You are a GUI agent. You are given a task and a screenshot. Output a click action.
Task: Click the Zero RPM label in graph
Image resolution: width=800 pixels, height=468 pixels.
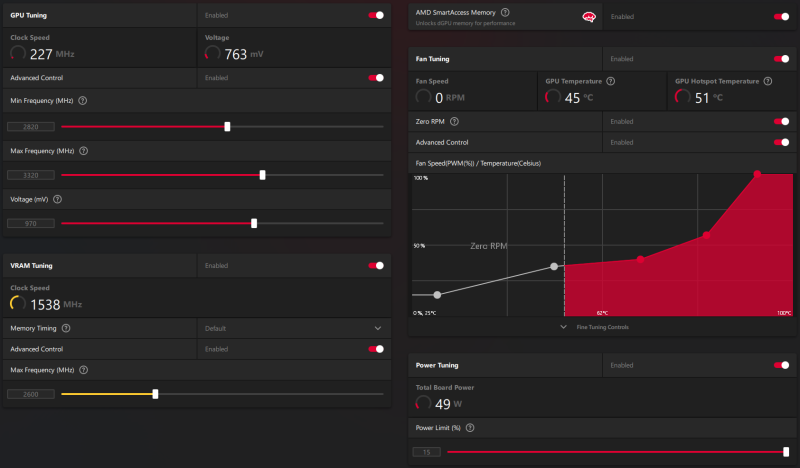coord(489,246)
